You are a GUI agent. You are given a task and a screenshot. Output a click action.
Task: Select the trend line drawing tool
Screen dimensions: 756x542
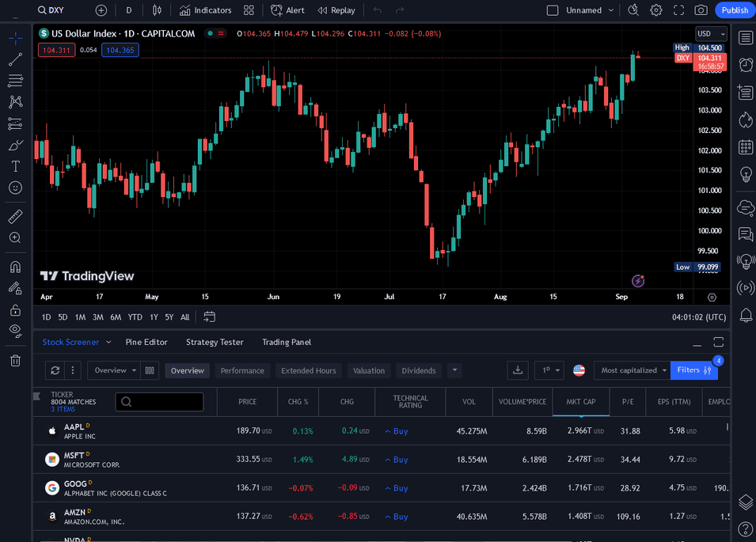(15, 59)
